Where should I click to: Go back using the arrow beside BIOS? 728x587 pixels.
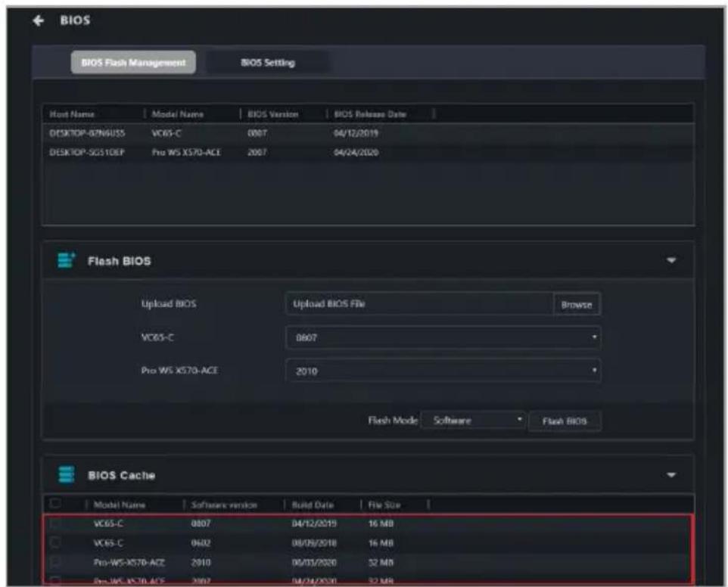39,20
